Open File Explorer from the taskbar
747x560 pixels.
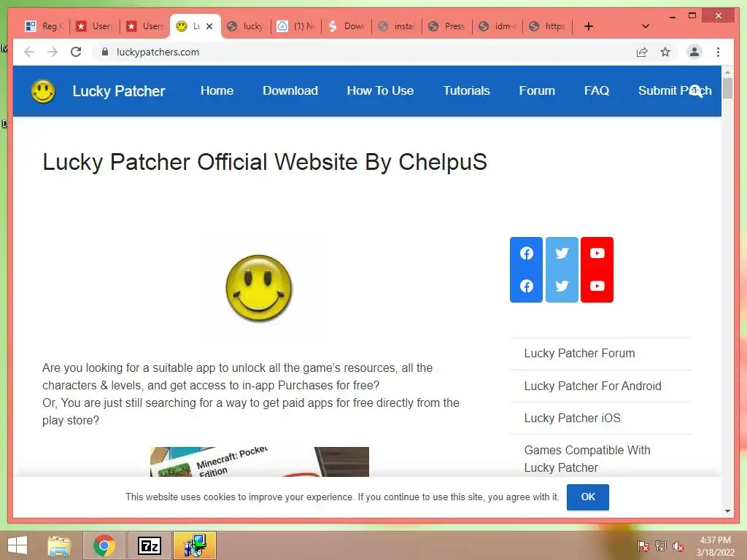coord(59,545)
